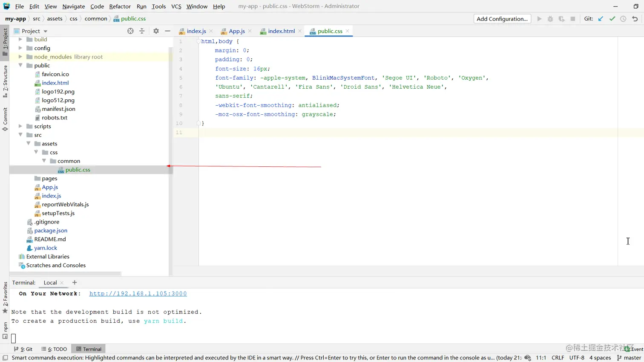Expand the node_modules folder

tap(20, 57)
